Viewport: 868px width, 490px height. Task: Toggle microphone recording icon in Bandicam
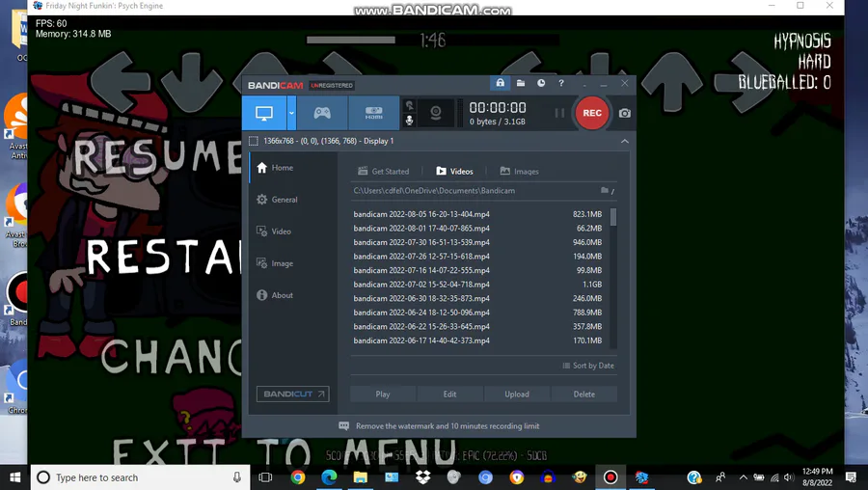[x=410, y=121]
